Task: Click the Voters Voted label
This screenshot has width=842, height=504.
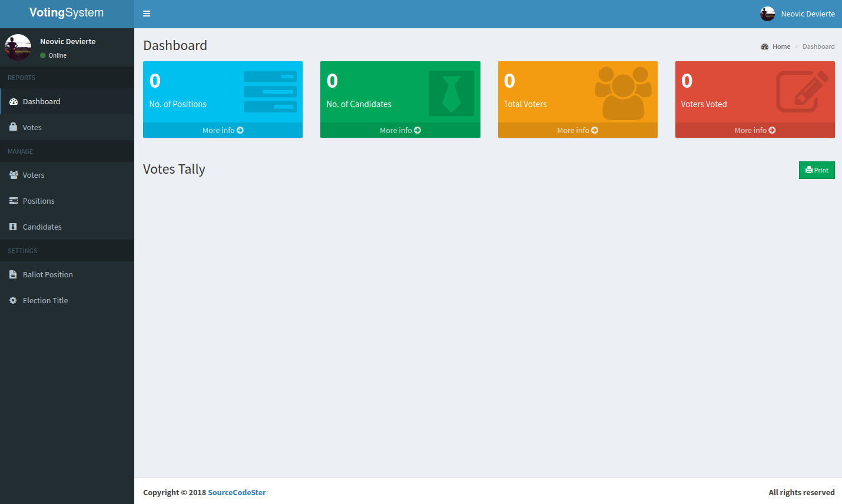Action: pos(704,104)
